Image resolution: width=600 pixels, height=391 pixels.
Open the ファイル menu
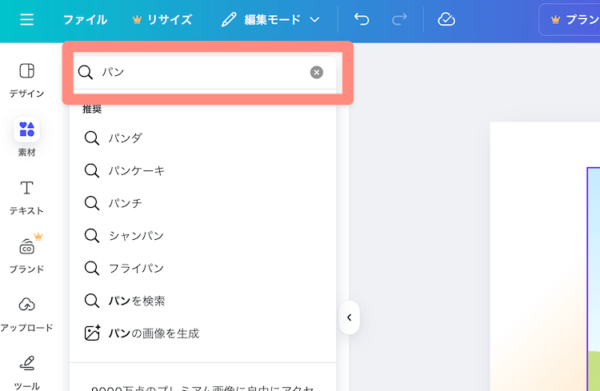point(85,20)
